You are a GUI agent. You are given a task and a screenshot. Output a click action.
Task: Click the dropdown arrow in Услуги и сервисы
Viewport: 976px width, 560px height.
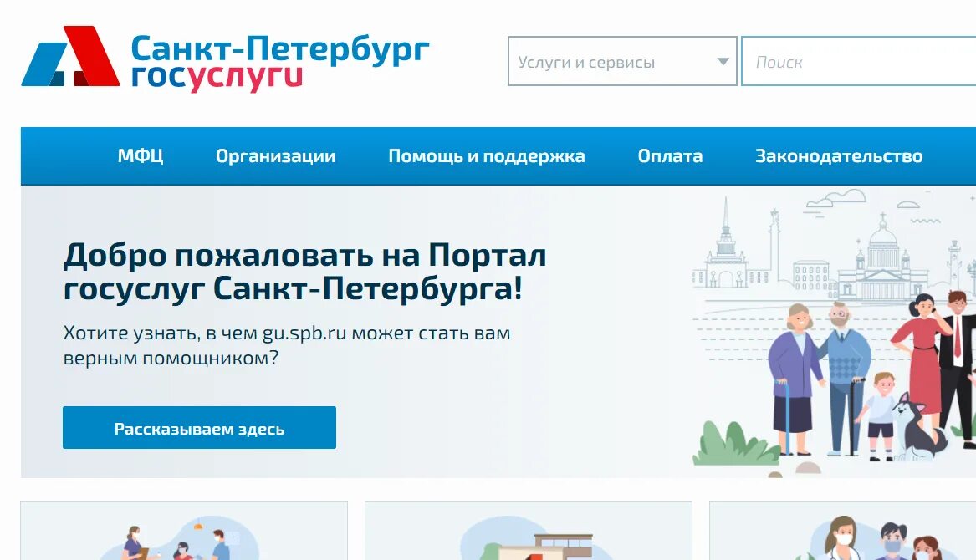tap(723, 62)
